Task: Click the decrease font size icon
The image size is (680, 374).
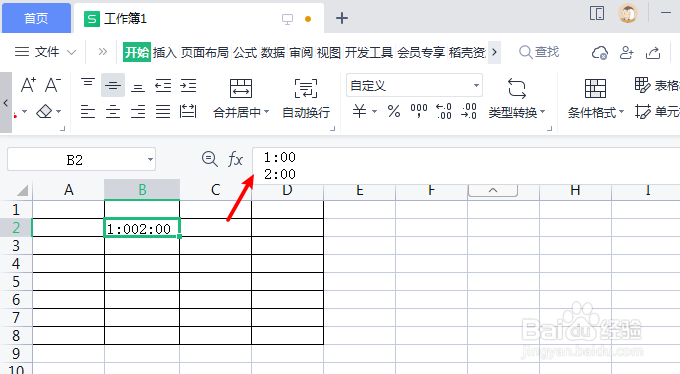Action: point(53,85)
